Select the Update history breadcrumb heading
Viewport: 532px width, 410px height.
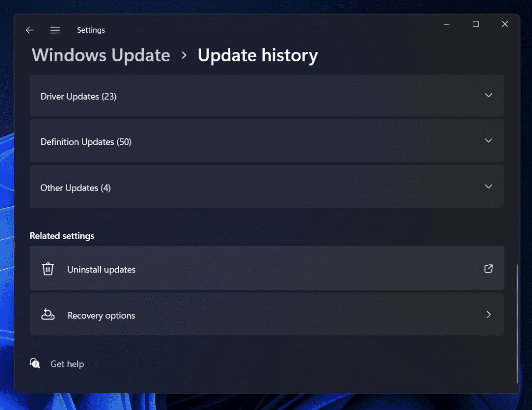[258, 55]
